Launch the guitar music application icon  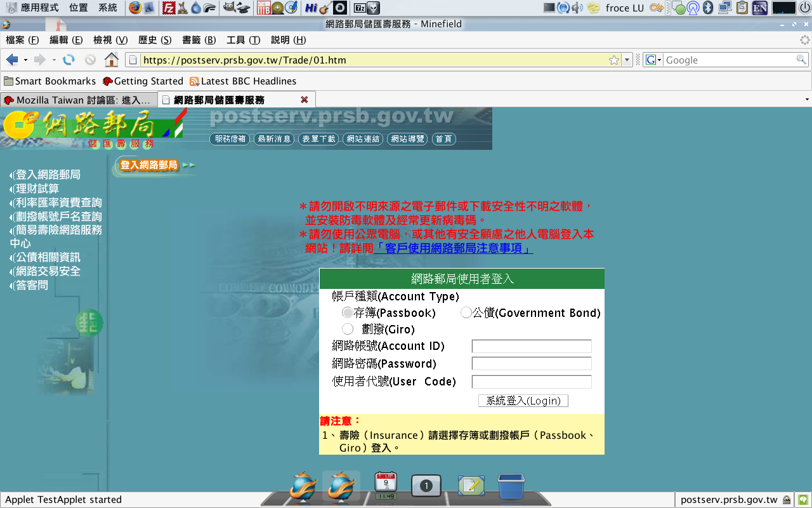(325, 8)
